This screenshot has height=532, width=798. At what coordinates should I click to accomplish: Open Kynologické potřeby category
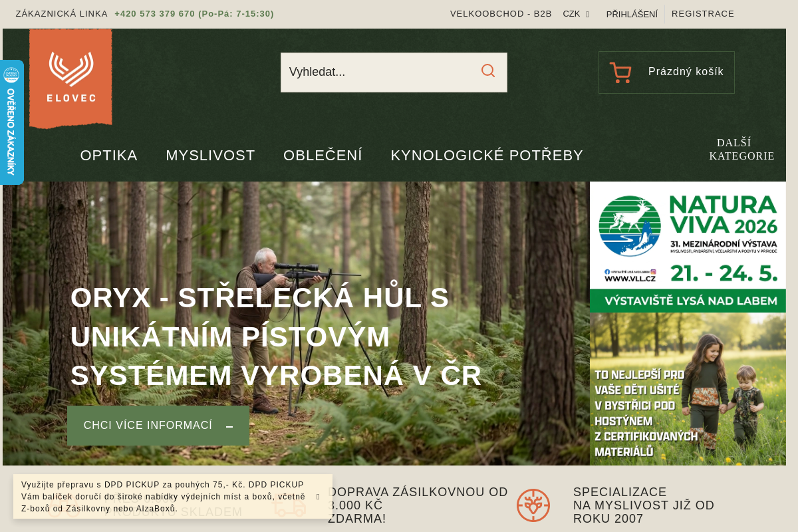(487, 156)
